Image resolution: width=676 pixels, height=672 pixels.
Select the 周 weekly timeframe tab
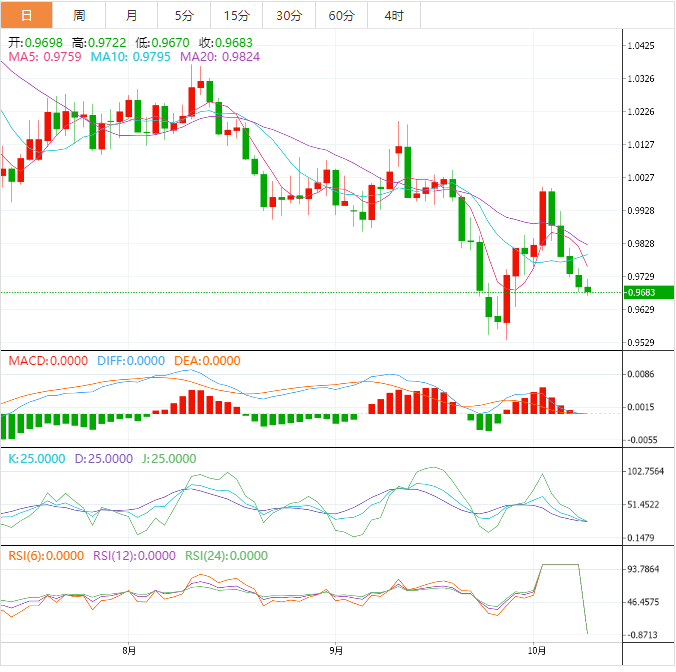click(x=79, y=15)
